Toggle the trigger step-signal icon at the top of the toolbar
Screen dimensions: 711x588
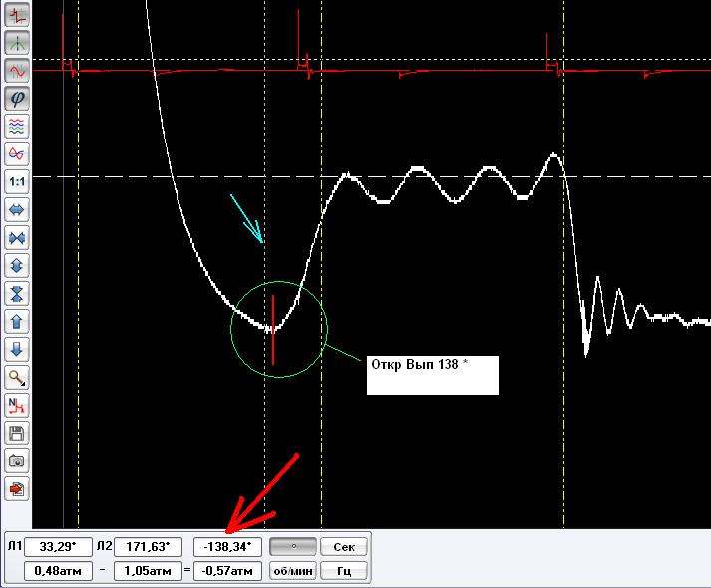click(x=17, y=15)
